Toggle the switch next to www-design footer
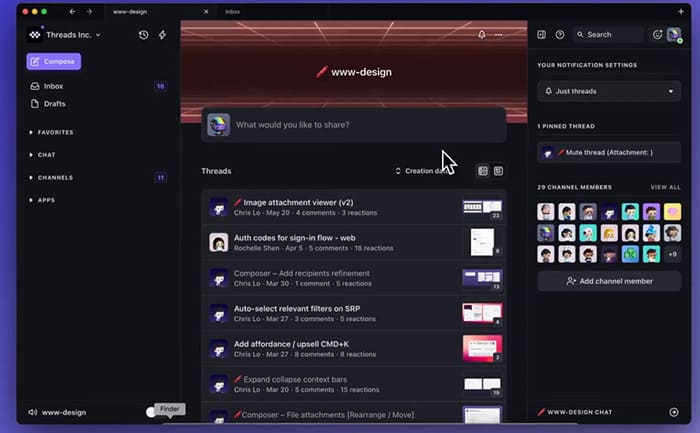700x433 pixels. tap(152, 411)
